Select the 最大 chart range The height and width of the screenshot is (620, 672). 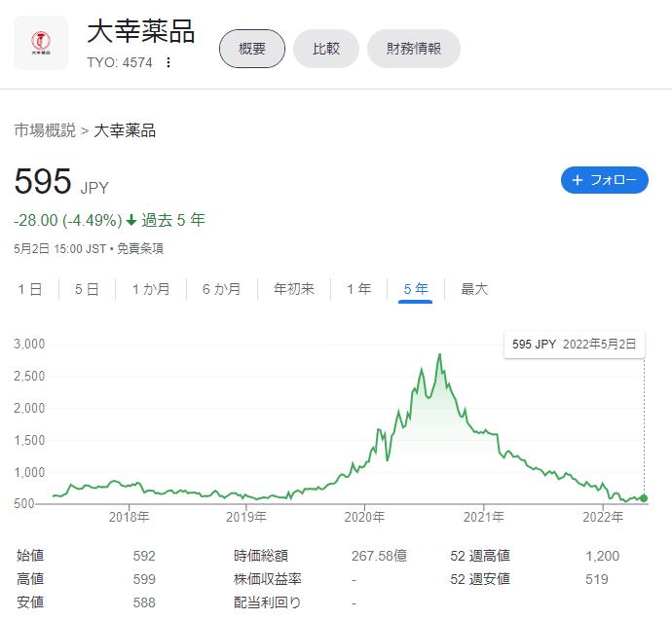coord(474,289)
